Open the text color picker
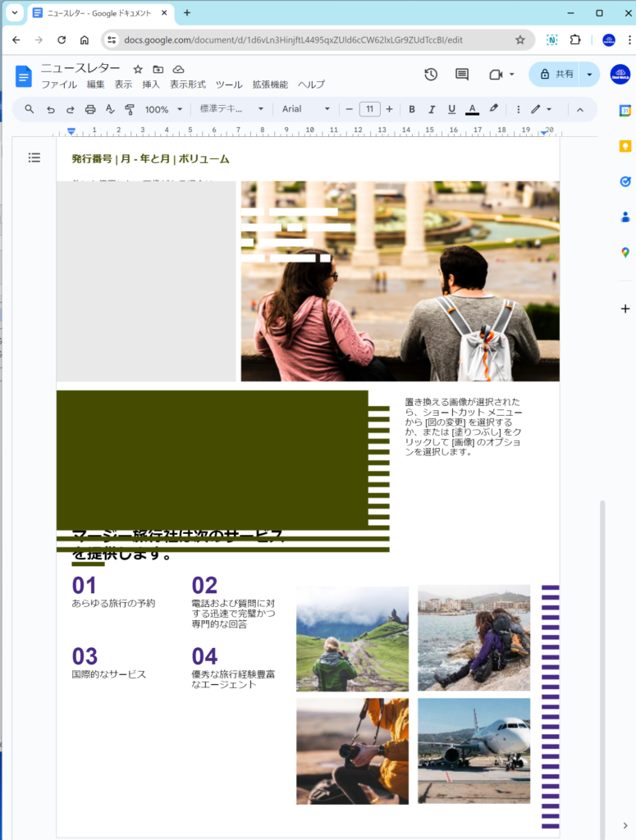Screen dimensions: 636x840 472,109
